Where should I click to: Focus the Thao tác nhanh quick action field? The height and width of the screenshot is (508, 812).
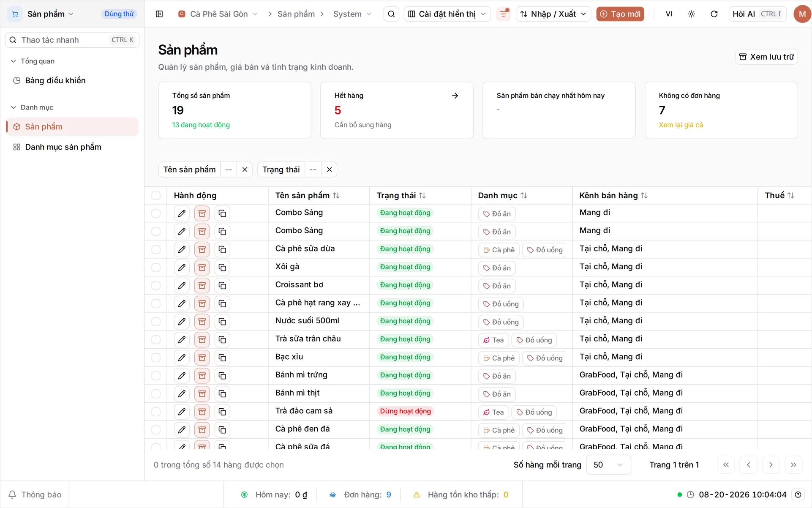(x=72, y=40)
